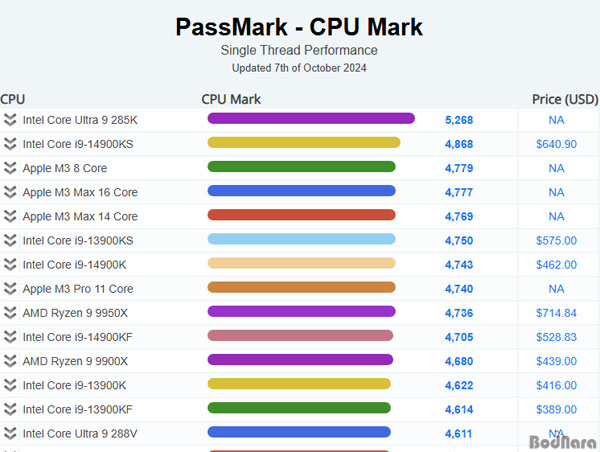
Task: Open the Intel Core i9-13900KS link
Action: point(78,241)
